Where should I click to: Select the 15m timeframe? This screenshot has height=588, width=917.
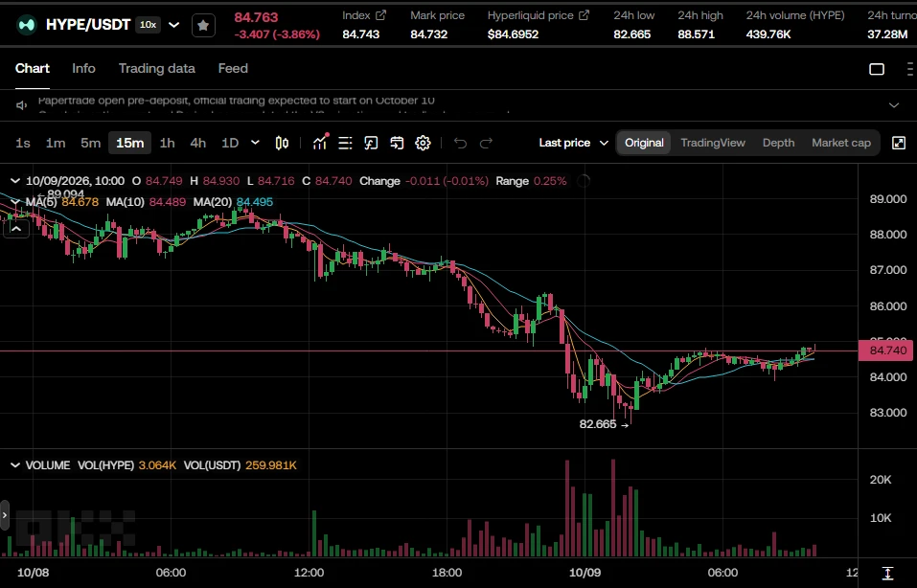tap(129, 144)
